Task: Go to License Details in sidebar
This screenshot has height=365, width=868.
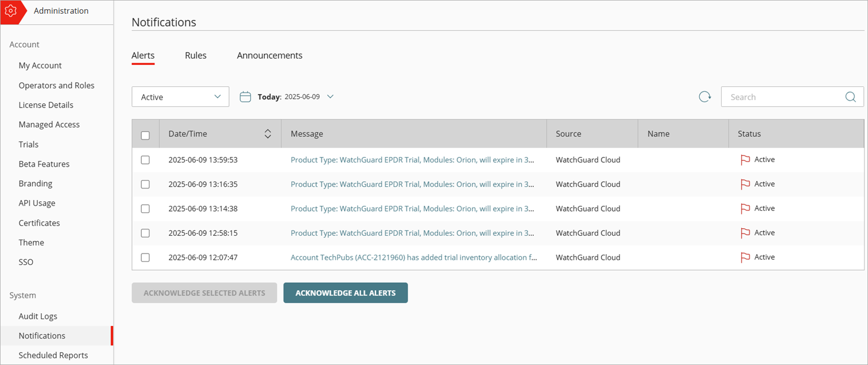Action: coord(46,105)
